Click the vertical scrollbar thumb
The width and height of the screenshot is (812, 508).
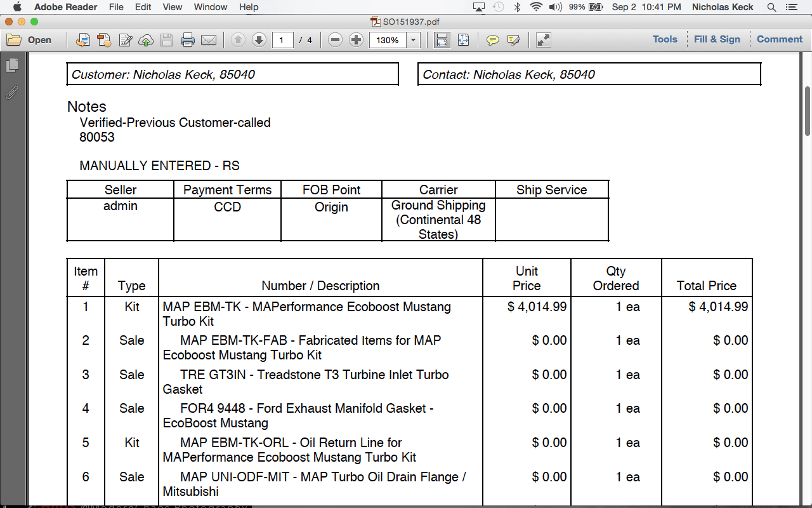click(808, 110)
